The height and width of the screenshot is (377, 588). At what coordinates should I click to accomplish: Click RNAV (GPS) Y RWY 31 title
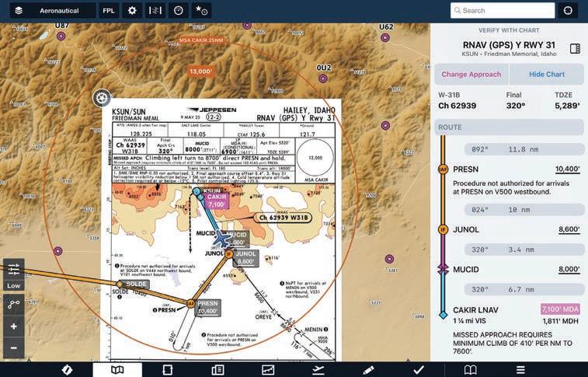[509, 45]
